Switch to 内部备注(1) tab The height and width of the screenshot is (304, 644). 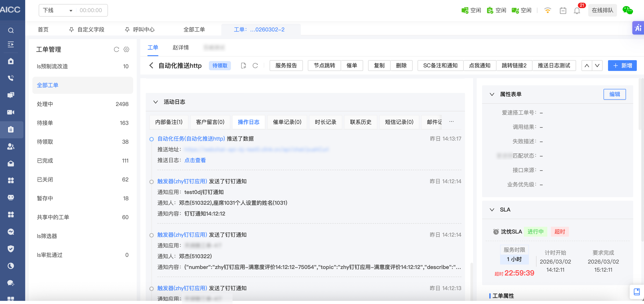(169, 122)
